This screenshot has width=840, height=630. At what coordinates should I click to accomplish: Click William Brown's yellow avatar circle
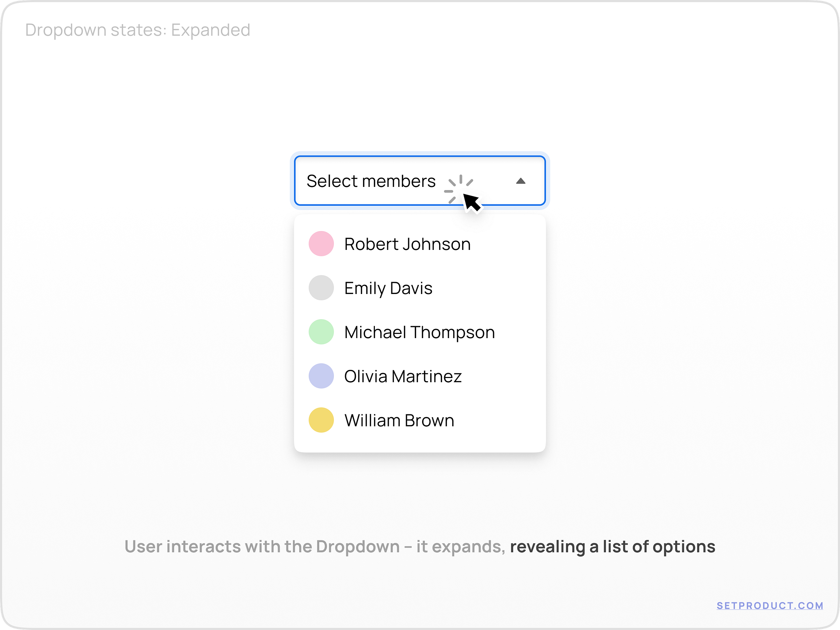(x=321, y=420)
